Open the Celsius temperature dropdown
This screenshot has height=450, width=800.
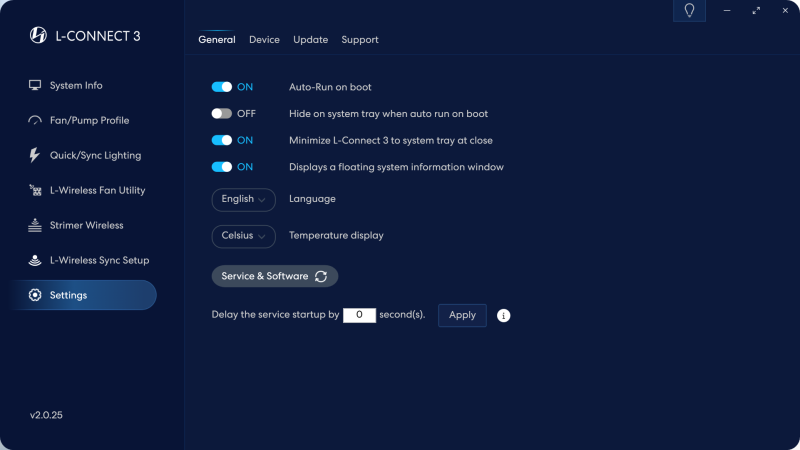tap(243, 236)
